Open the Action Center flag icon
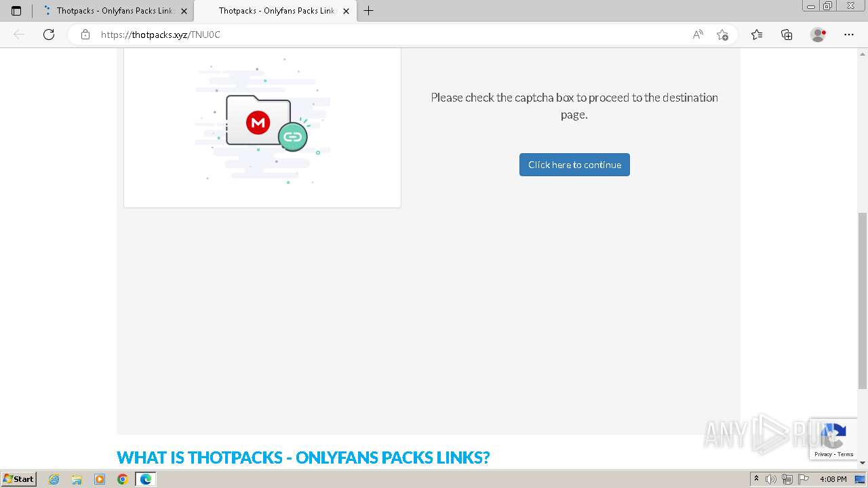Image resolution: width=868 pixels, height=488 pixels. pos(804,479)
